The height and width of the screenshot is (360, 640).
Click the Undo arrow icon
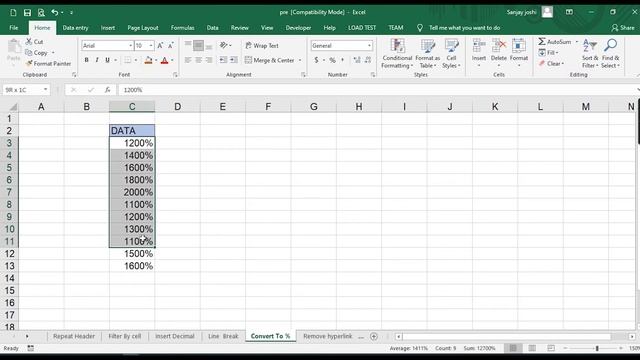point(54,13)
